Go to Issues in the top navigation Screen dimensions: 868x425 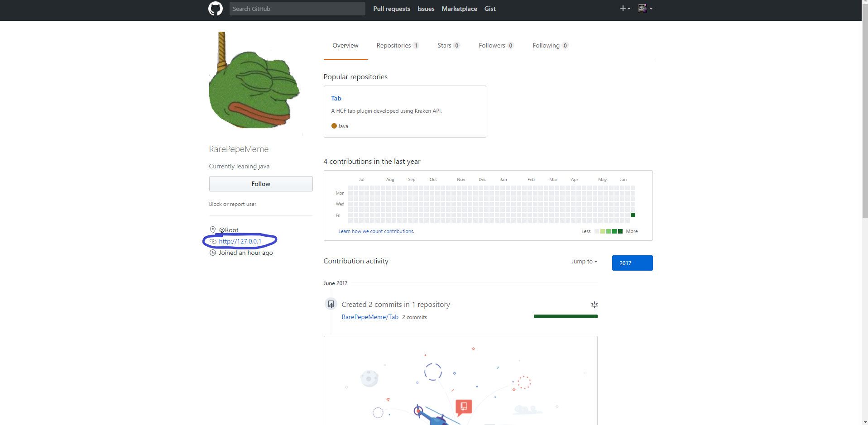[426, 9]
